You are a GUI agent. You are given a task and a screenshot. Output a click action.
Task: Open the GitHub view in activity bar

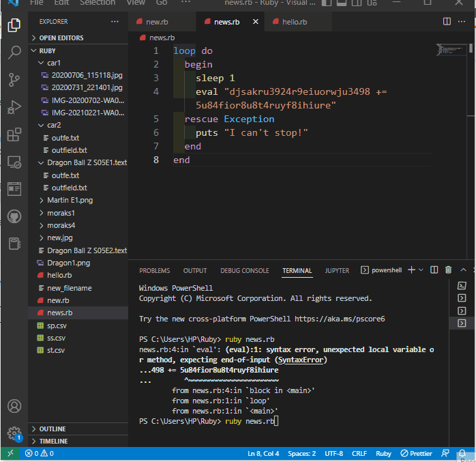pos(14,216)
